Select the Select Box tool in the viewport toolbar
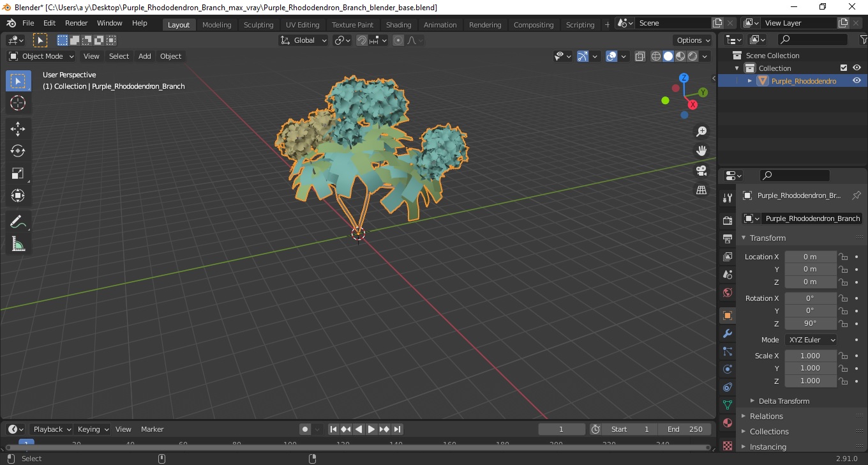 18,81
